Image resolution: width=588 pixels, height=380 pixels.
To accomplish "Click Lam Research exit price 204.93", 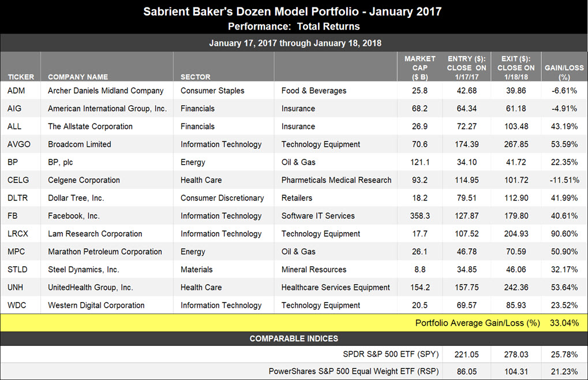I will click(x=516, y=234).
